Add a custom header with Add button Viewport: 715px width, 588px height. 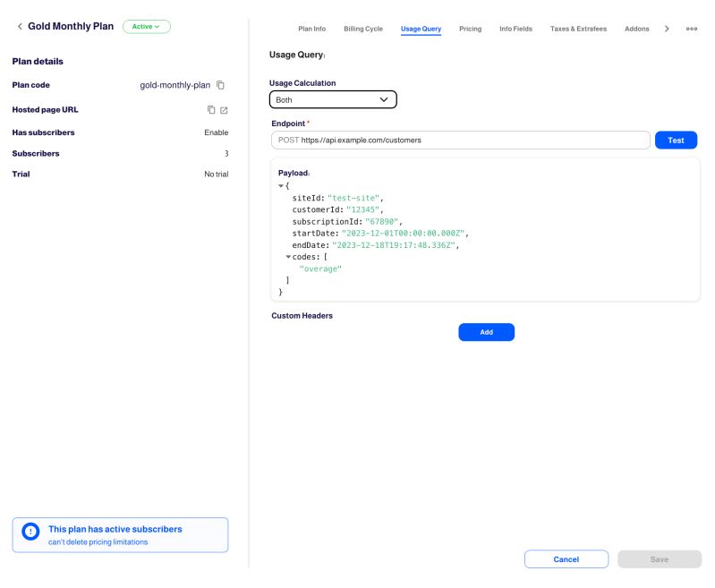click(486, 332)
